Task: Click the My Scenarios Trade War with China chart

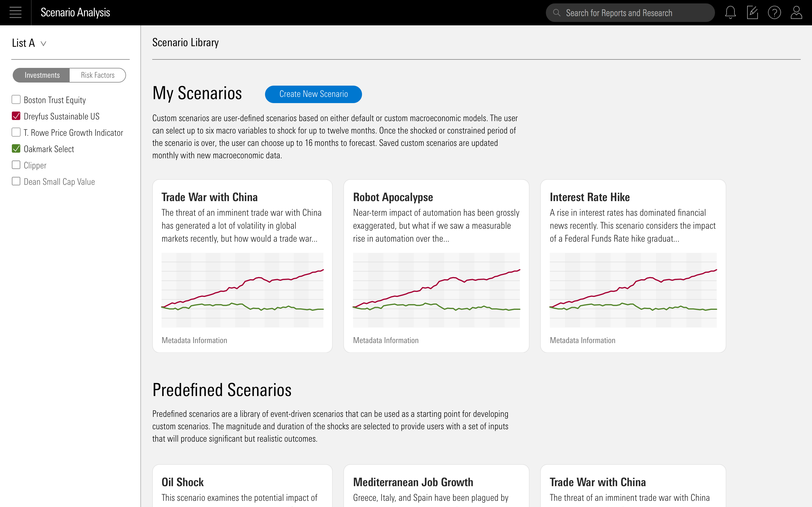Action: (x=242, y=290)
